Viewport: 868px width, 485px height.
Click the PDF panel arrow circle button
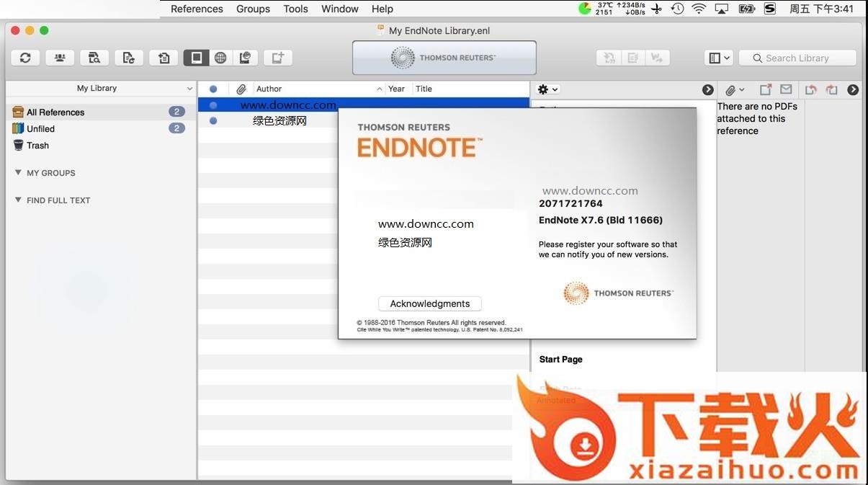coord(853,89)
